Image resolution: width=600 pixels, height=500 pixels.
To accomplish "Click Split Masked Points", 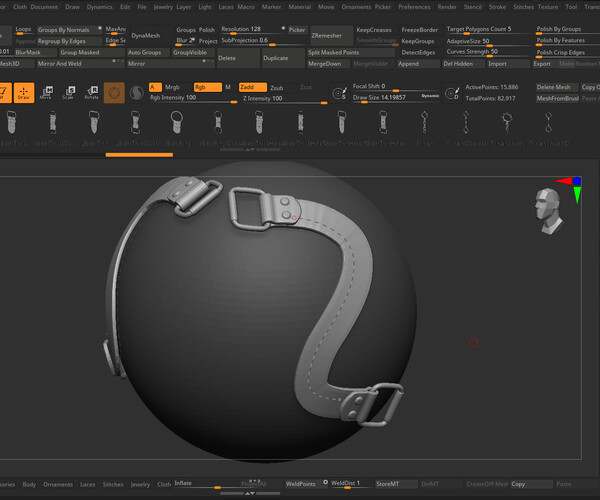I will [x=350, y=52].
